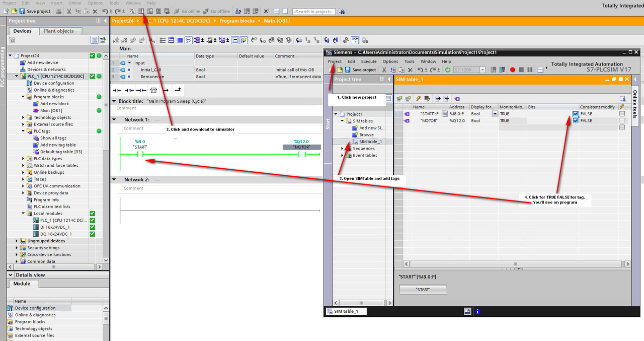Image resolution: width=644 pixels, height=341 pixels.
Task: Click Go offline in TIA toolbar
Action: [x=216, y=11]
